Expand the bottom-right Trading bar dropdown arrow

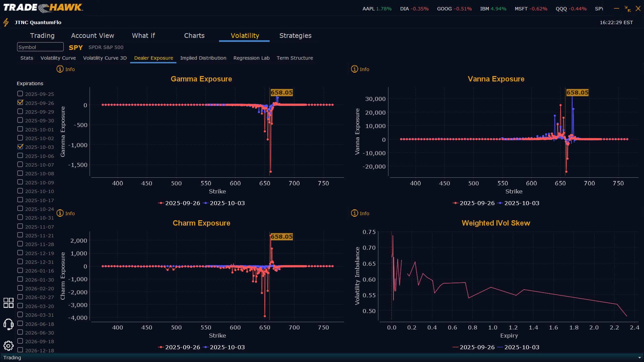coord(639,358)
